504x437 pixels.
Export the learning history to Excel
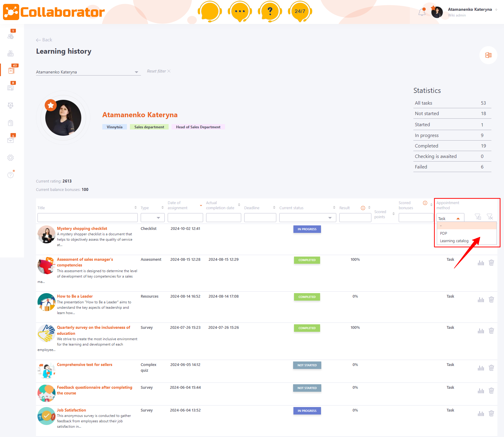tap(488, 55)
